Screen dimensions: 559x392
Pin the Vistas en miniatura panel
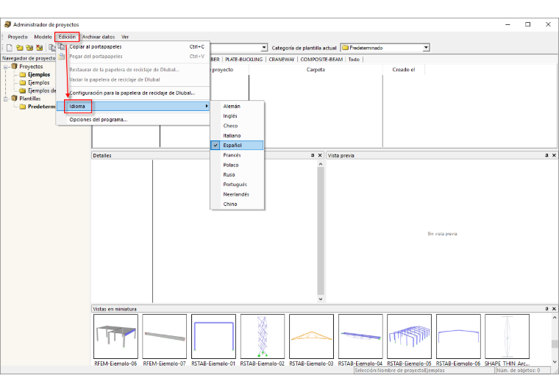tap(546, 309)
